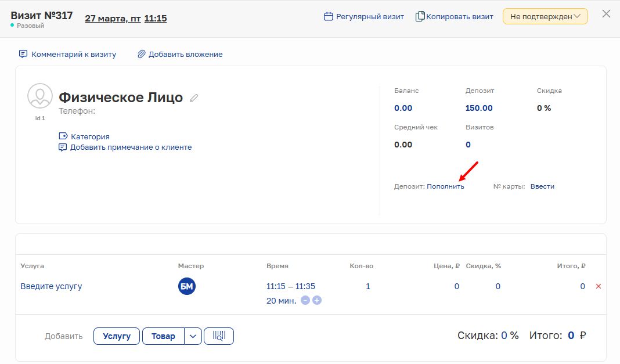This screenshot has height=364, width=620.
Task: Open the barcode scanner search button
Action: tap(219, 336)
